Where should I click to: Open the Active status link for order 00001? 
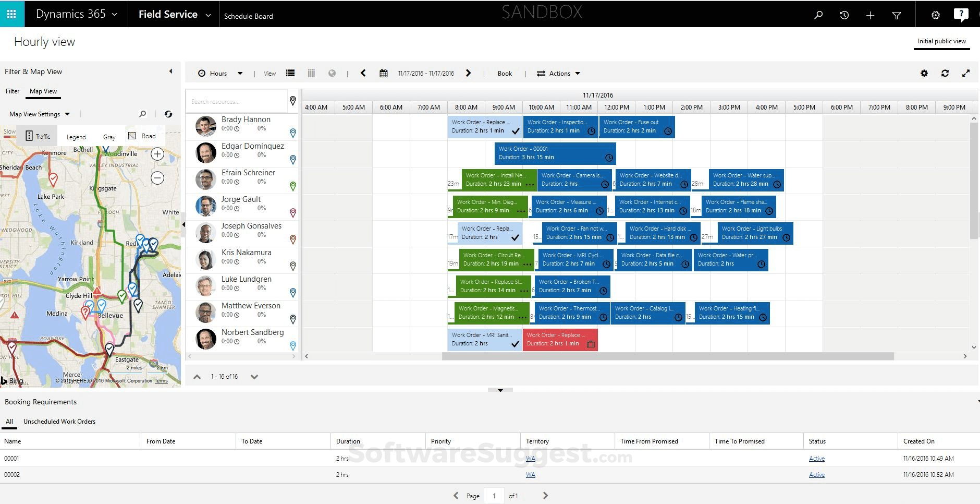816,458
